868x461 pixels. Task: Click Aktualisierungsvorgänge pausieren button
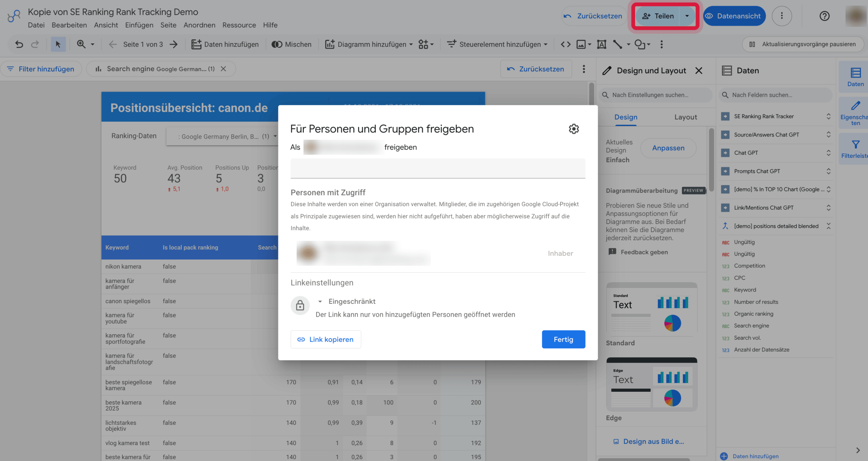(x=803, y=44)
